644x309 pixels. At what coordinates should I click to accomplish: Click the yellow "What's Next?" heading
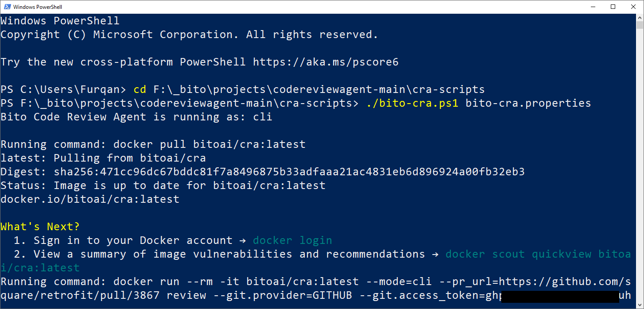(40, 227)
